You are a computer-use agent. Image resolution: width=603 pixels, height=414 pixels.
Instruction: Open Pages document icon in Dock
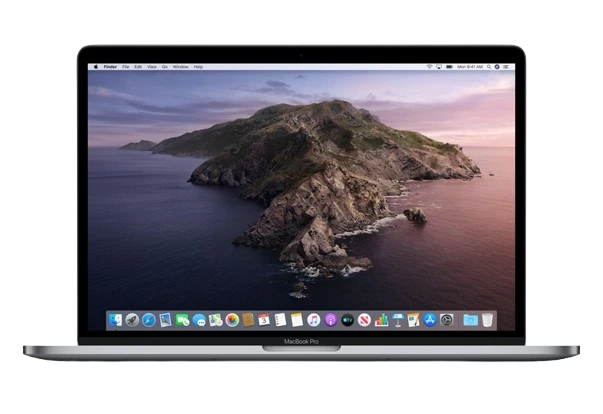[x=413, y=320]
